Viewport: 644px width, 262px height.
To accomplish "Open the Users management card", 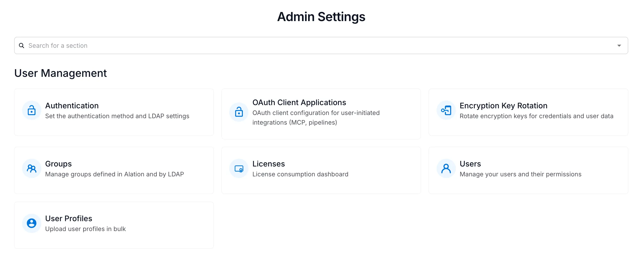I will pyautogui.click(x=528, y=170).
